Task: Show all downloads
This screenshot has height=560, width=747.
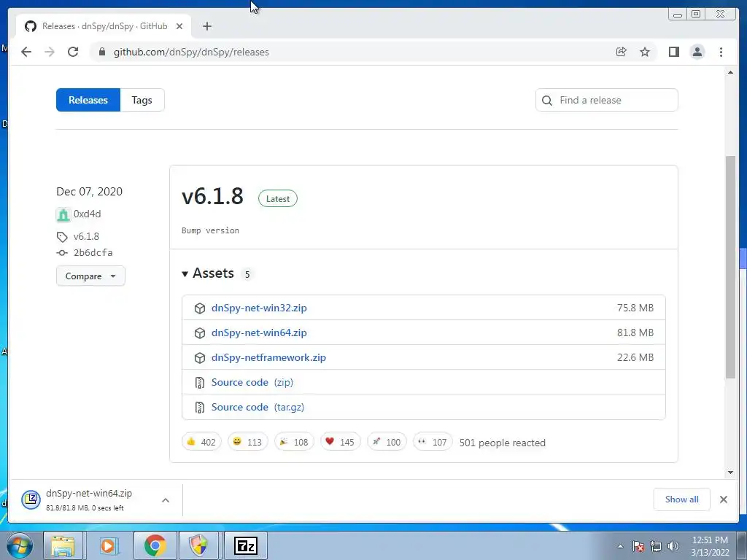Action: point(682,499)
